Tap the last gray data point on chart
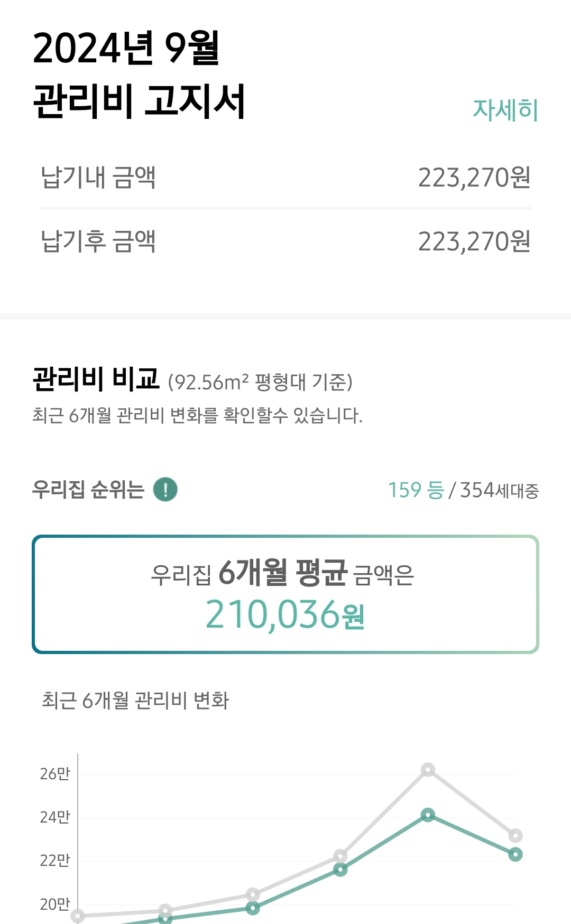 [x=515, y=835]
